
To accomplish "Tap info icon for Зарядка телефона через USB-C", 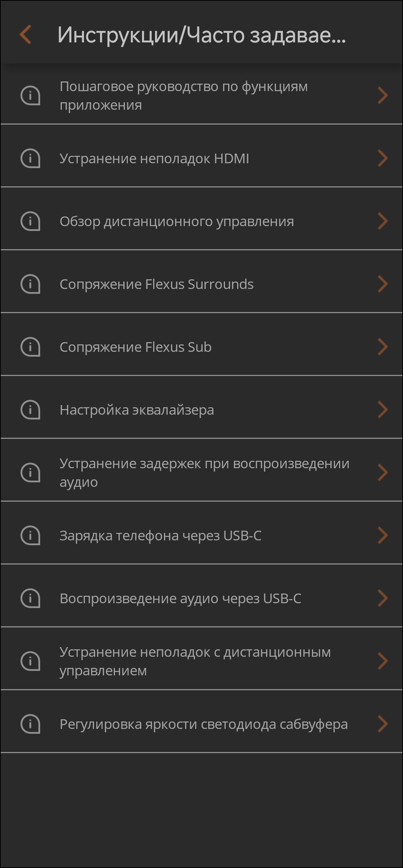I will click(x=30, y=536).
